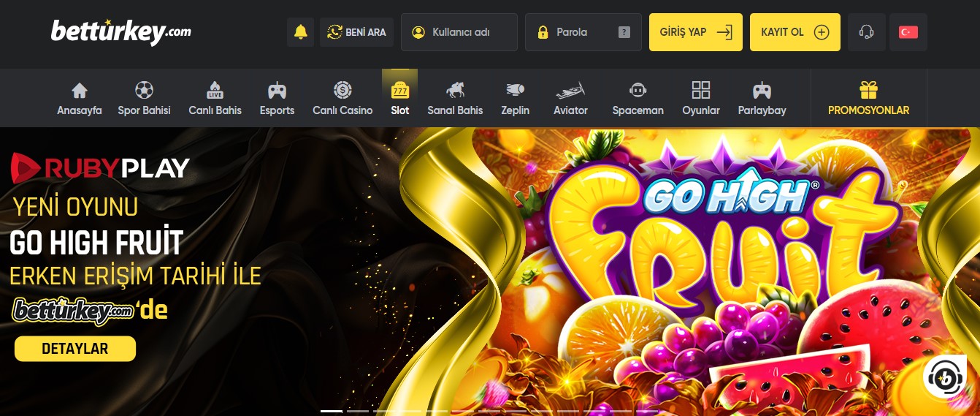
Task: Click the padlock icon in password field
Action: tap(543, 32)
